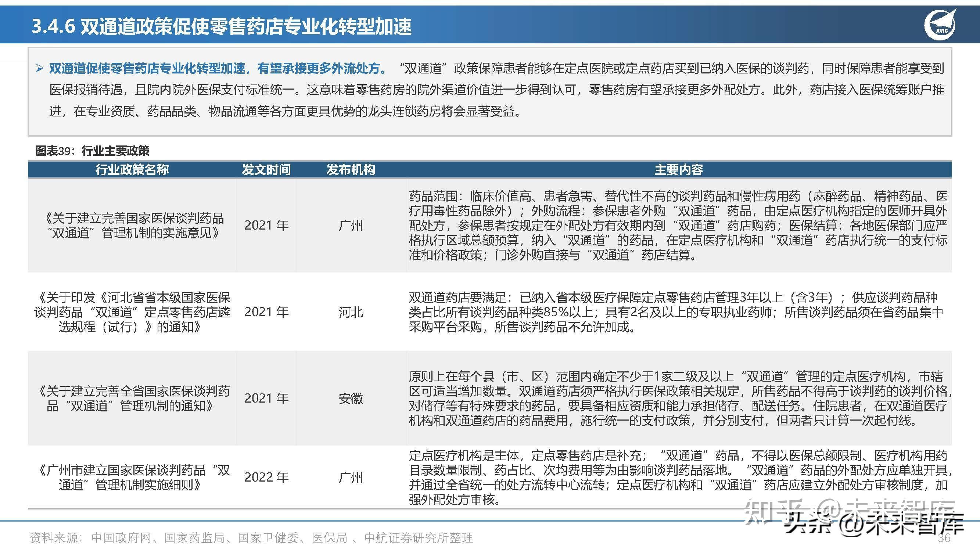Select the content cell starting 原则上在每个县
Image resolution: width=980 pixels, height=551 pixels.
pyautogui.click(x=680, y=399)
